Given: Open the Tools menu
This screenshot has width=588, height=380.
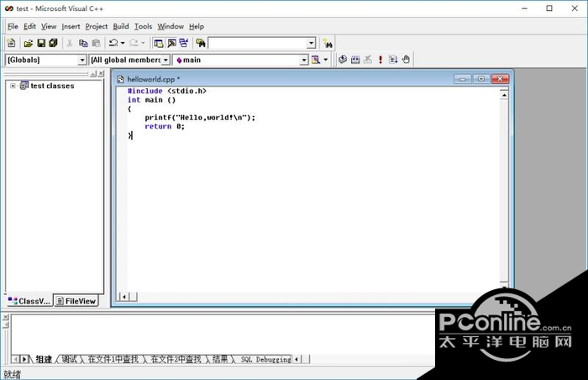Looking at the screenshot, I should (144, 26).
